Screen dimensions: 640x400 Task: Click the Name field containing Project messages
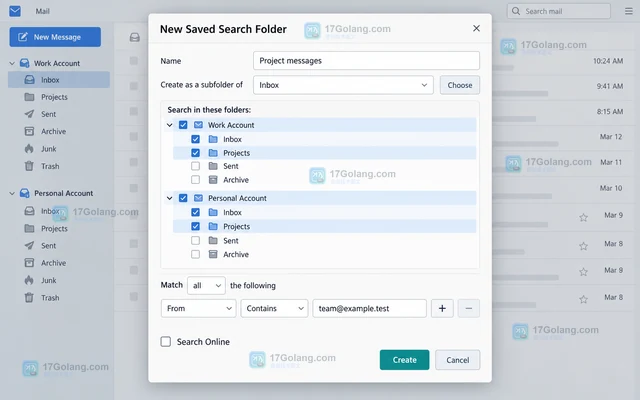[x=366, y=61]
